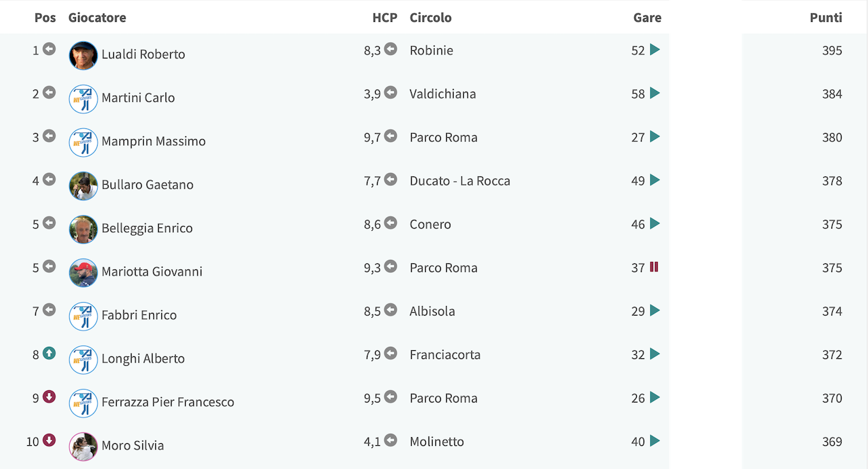Screen dimensions: 868x469
Task: Click the gray HCP arrow next to 7,9
Action: click(x=391, y=353)
